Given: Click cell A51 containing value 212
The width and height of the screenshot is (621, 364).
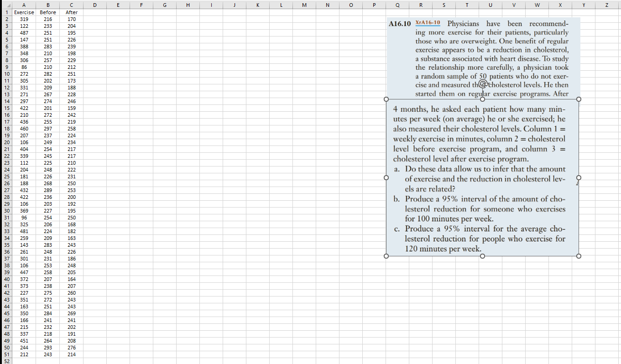Looking at the screenshot, I should point(24,354).
